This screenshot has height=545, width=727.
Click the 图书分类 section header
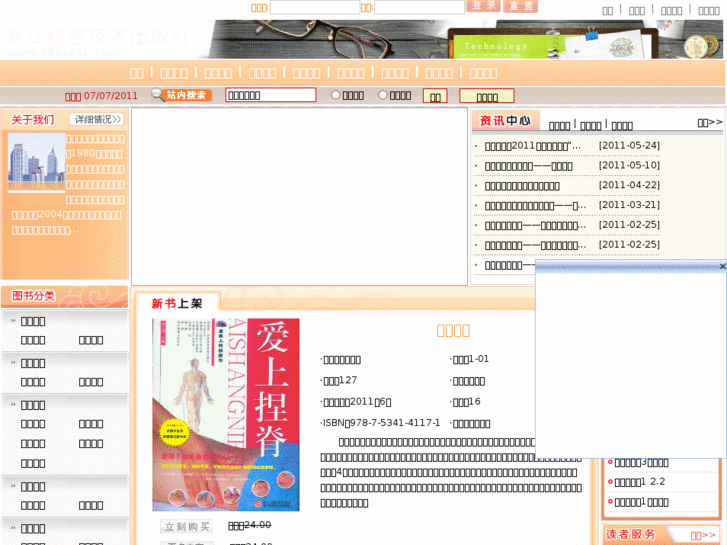point(64,296)
